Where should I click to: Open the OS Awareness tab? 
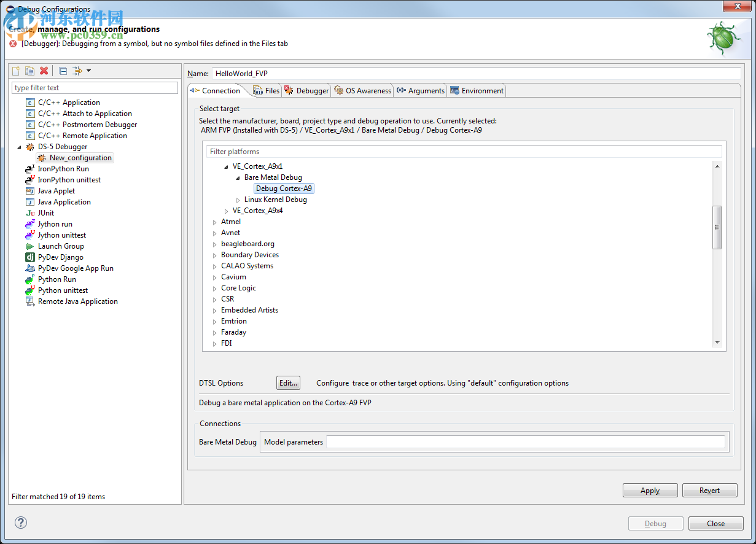(x=362, y=91)
